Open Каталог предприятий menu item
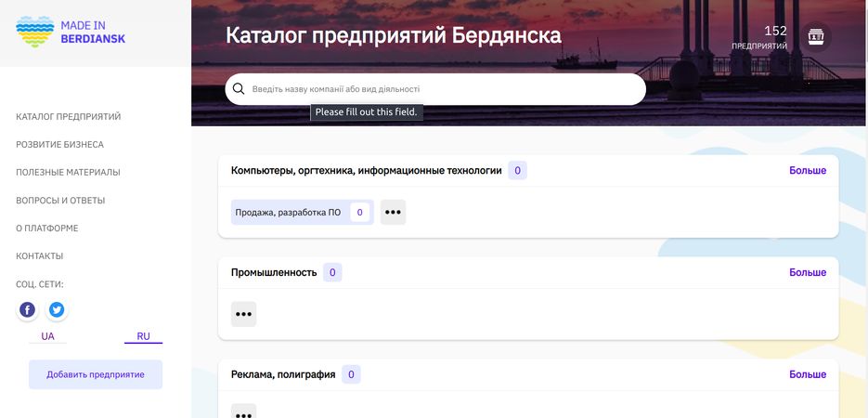 pos(69,117)
